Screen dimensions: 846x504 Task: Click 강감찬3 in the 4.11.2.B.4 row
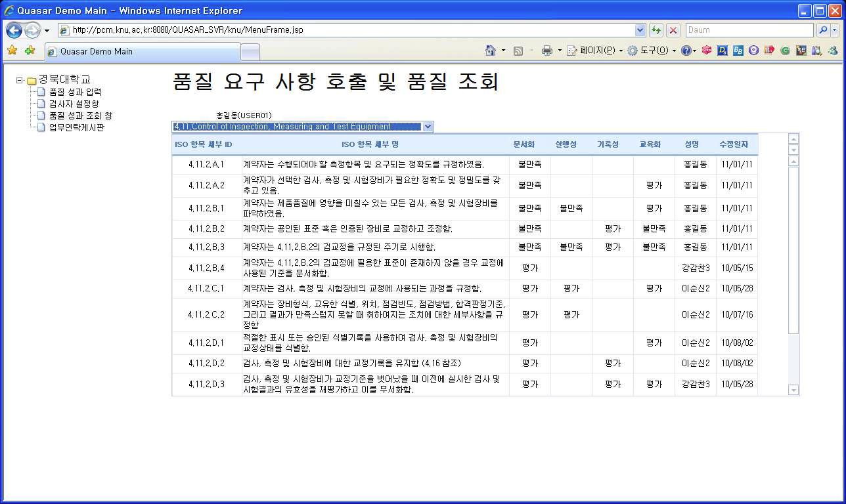pos(696,268)
